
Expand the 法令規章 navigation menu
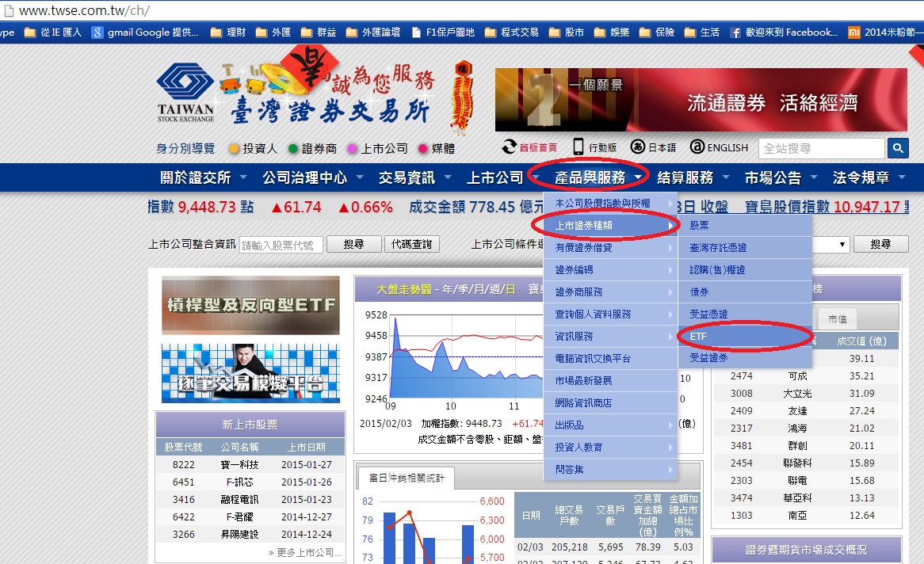869,177
